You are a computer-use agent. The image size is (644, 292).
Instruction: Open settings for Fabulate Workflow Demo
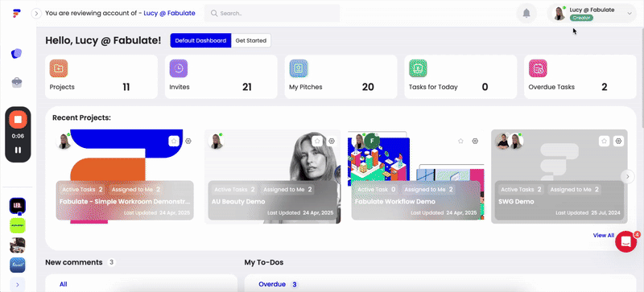click(475, 141)
